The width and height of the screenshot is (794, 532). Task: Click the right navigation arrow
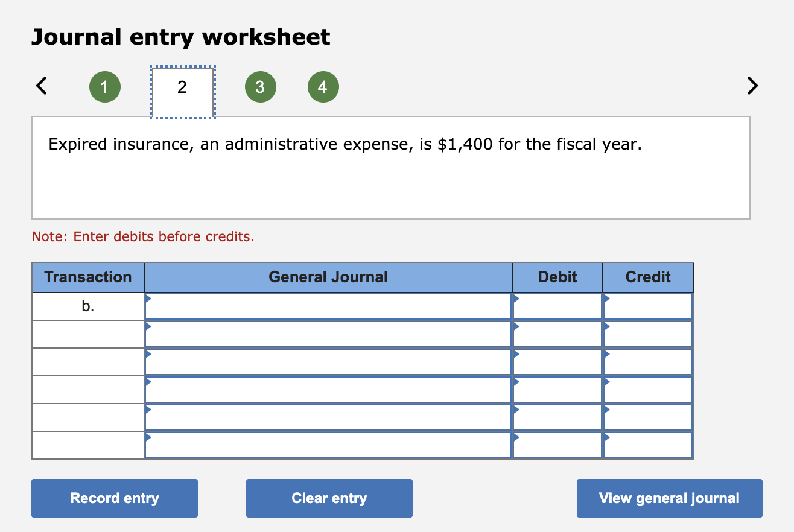[x=752, y=86]
